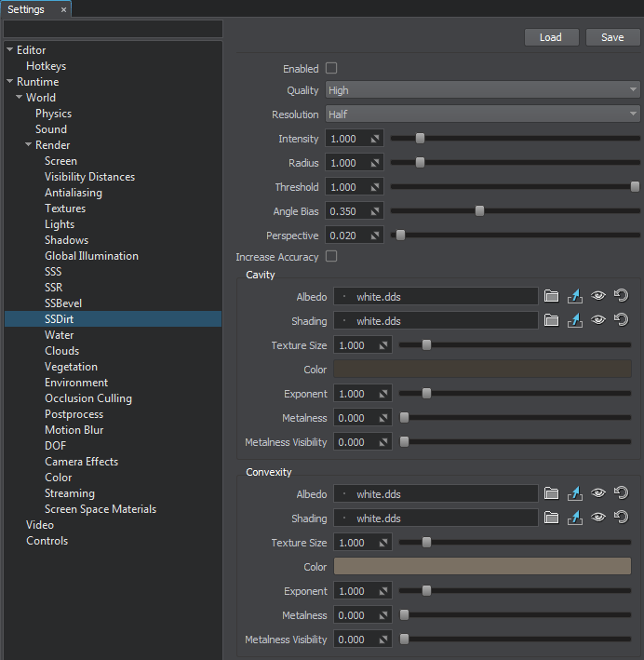This screenshot has height=660, width=644.
Task: Click the Cavity Albedo go-to-asset icon
Action: pyautogui.click(x=575, y=296)
